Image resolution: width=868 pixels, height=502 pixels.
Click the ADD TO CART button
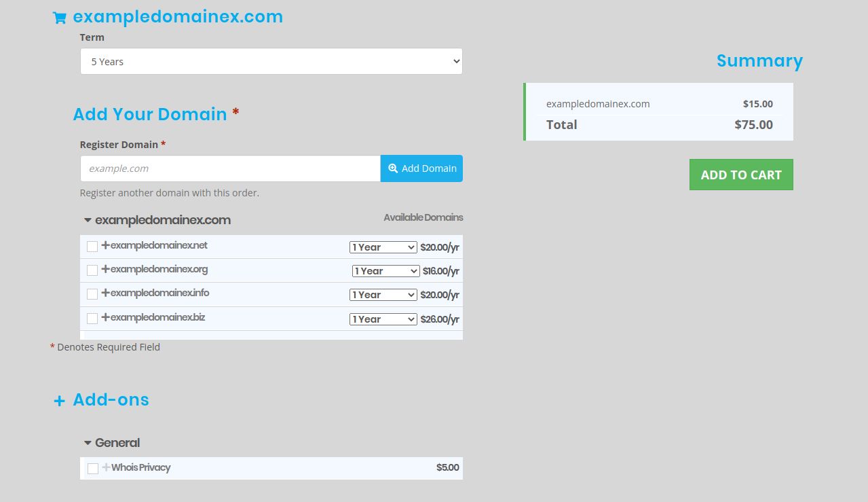[741, 175]
